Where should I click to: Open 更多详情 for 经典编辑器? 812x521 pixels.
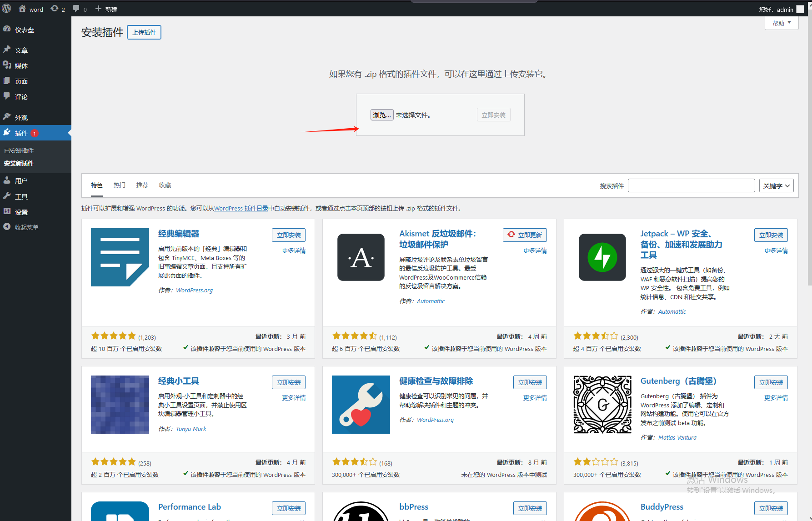coord(294,250)
